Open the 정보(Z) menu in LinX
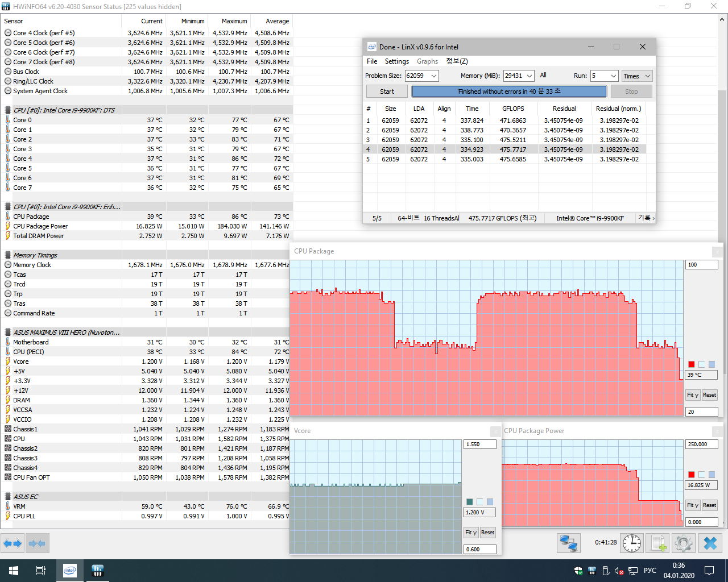 pyautogui.click(x=457, y=61)
